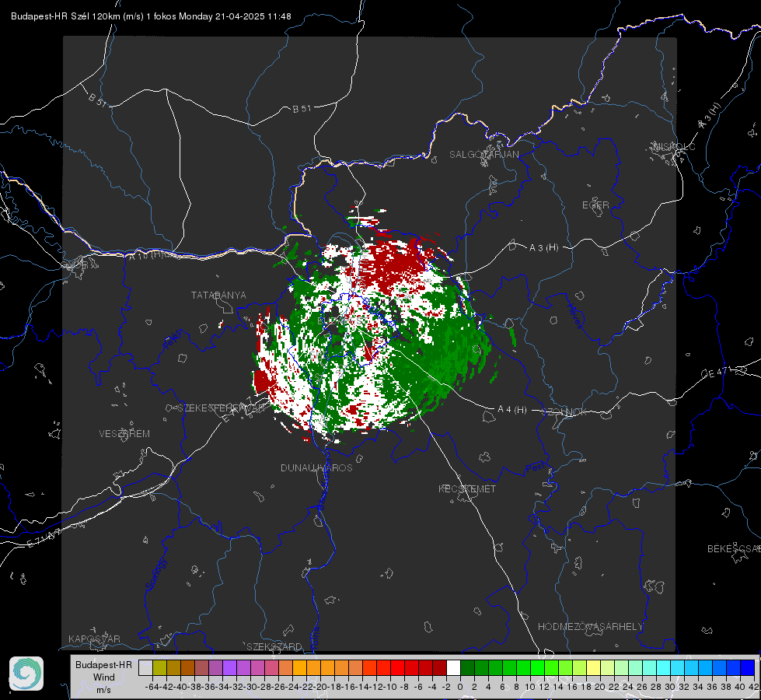The height and width of the screenshot is (700, 761).
Task: Click the blue Fejér county label
Action: pos(174,340)
